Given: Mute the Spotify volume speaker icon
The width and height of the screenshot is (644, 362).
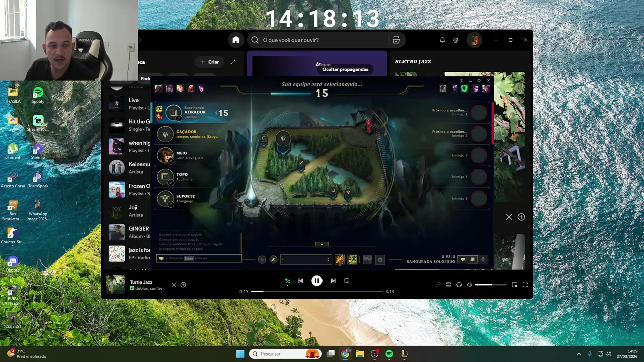Looking at the screenshot, I should tap(470, 285).
